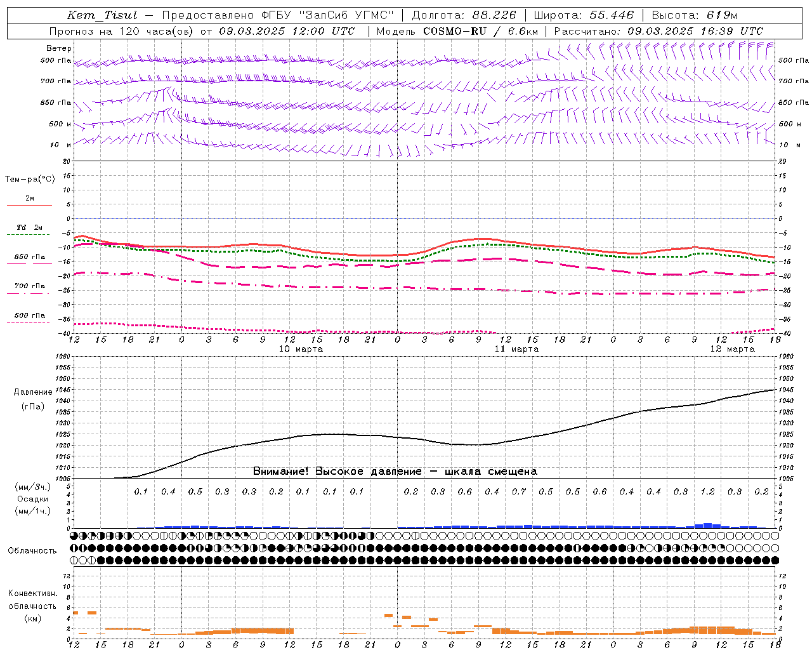Click the Высота: 619м header value
812x650 pixels.
click(695, 15)
